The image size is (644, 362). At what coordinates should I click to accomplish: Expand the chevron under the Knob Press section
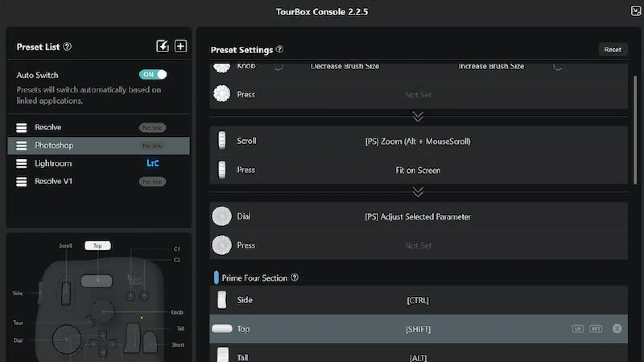418,117
